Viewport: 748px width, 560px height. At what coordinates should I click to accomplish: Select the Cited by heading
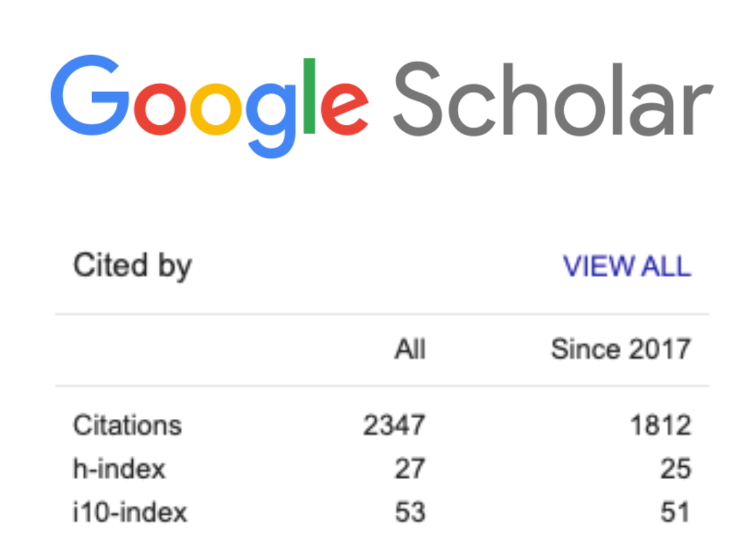133,265
